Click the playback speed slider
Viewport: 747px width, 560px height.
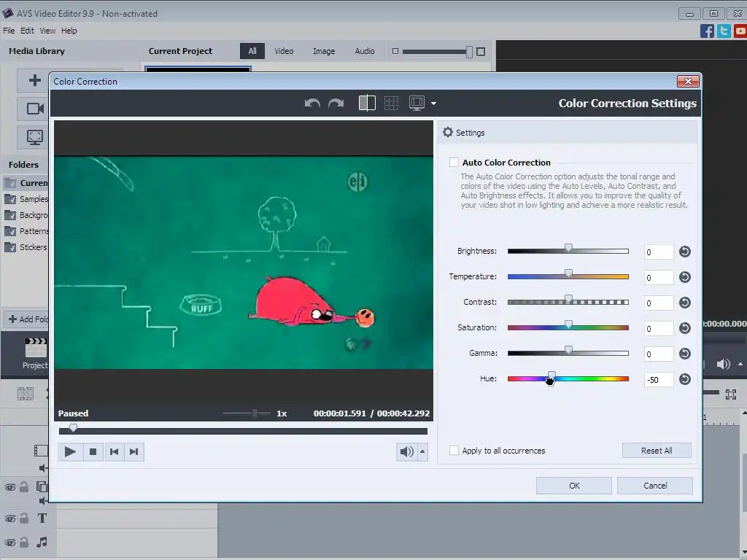pos(247,413)
